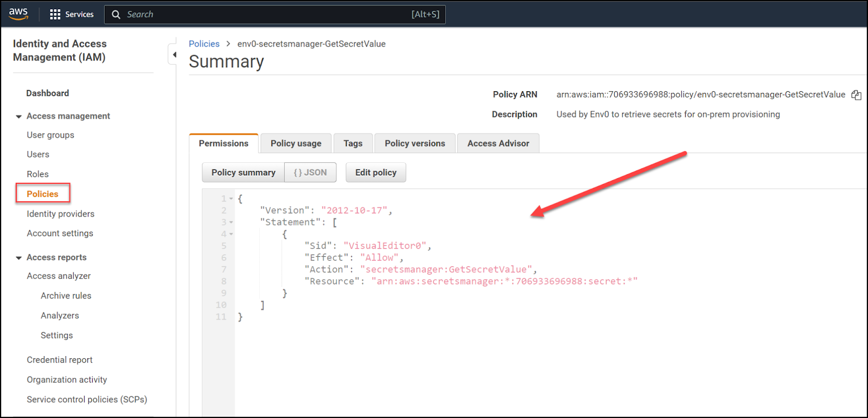The height and width of the screenshot is (418, 868).
Task: Go to Policies breadcrumb link
Action: pos(204,44)
